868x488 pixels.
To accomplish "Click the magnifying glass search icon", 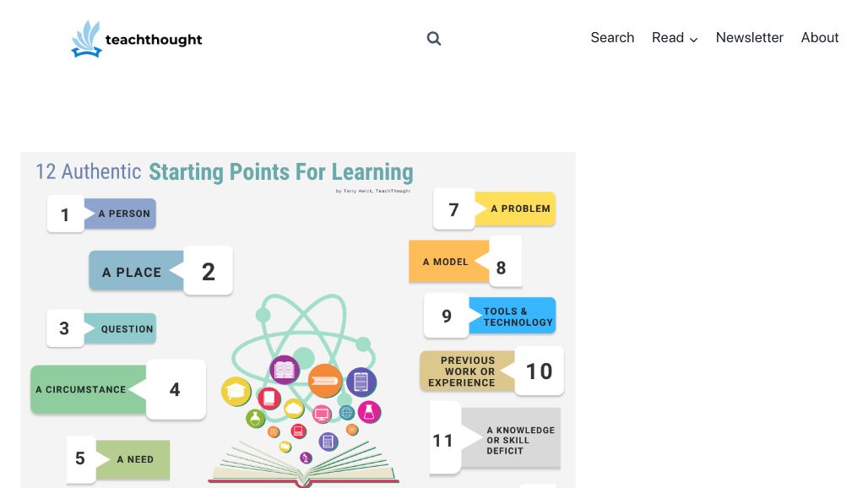I will click(434, 39).
